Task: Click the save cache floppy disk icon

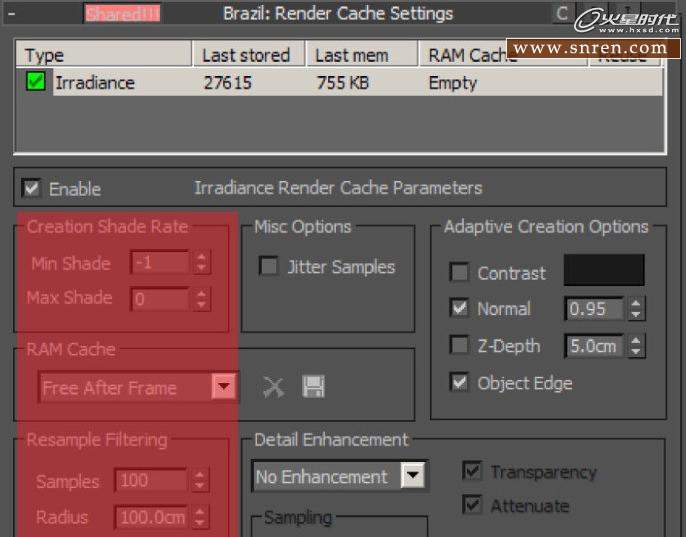Action: (313, 386)
